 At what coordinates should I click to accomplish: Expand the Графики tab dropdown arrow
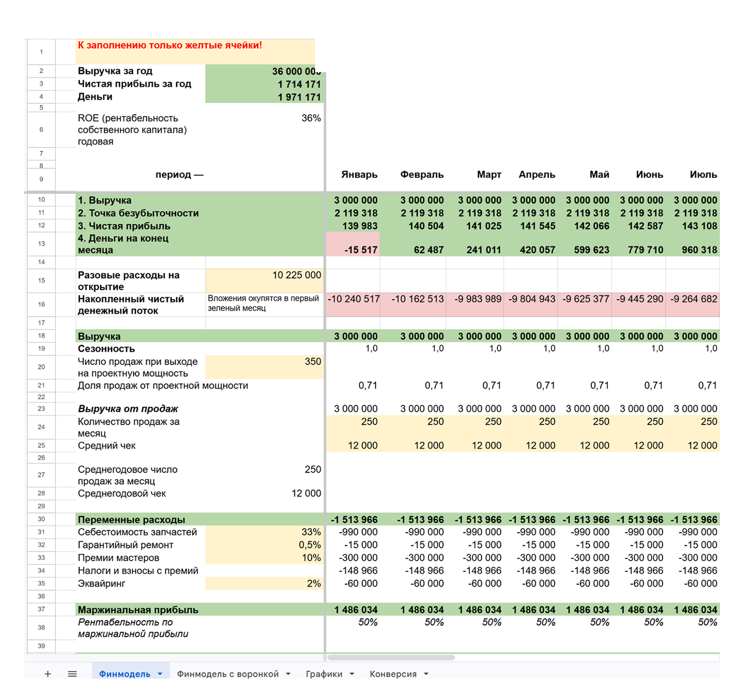tap(352, 674)
